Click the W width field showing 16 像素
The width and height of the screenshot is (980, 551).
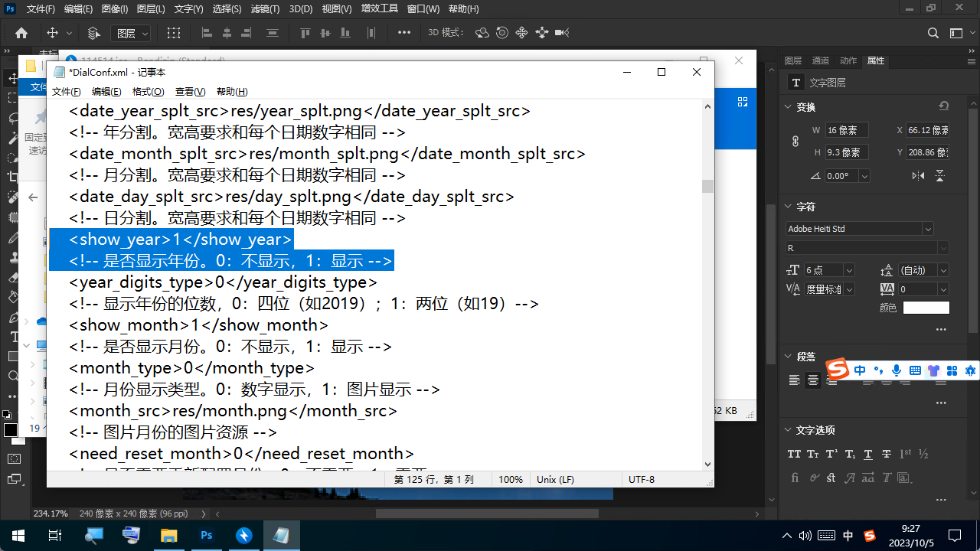(x=846, y=130)
